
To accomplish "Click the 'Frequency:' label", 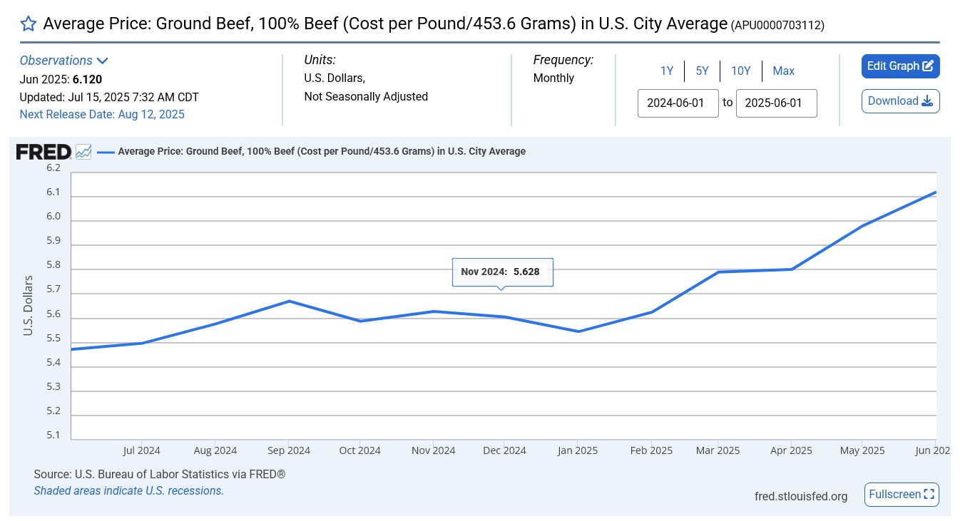I will (563, 61).
